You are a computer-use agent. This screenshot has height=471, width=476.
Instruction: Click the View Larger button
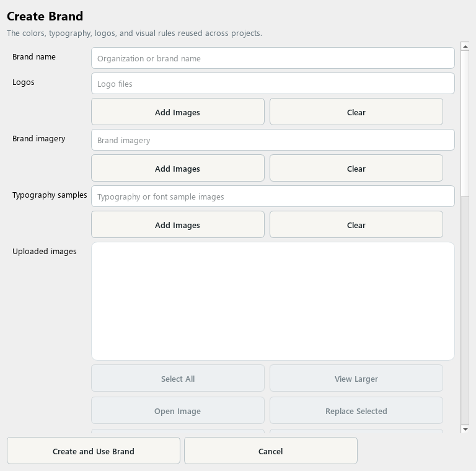(x=356, y=378)
